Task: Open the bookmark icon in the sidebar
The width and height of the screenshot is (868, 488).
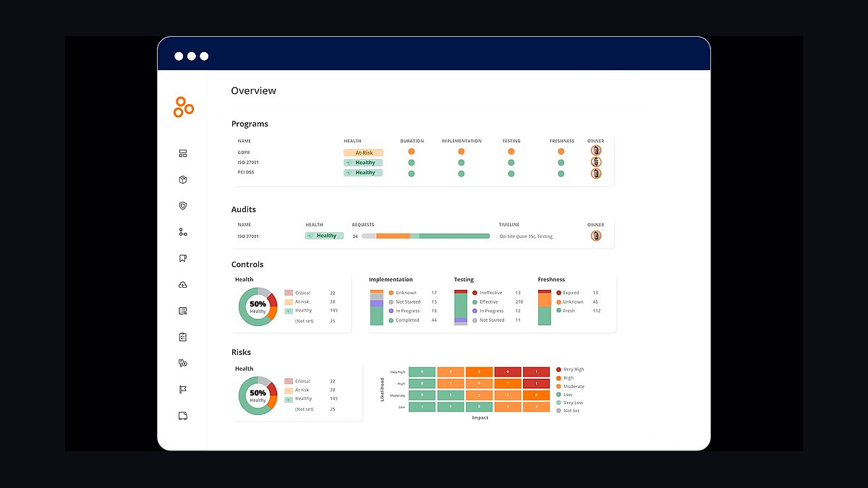Action: [183, 258]
